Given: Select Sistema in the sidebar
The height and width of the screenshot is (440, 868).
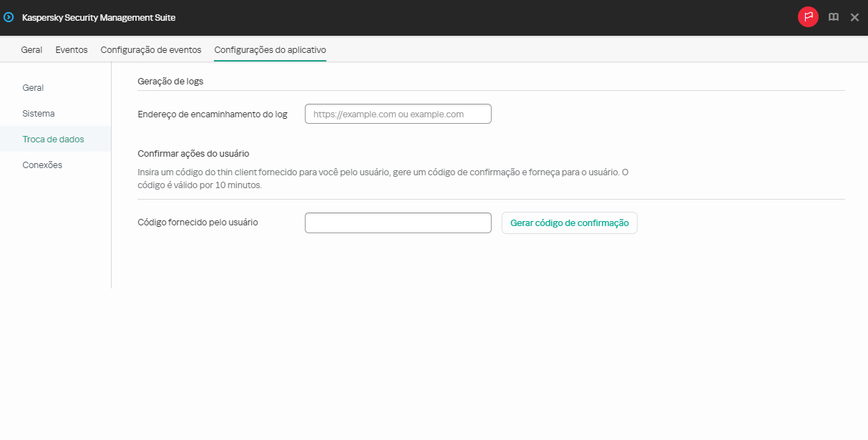Looking at the screenshot, I should point(38,113).
